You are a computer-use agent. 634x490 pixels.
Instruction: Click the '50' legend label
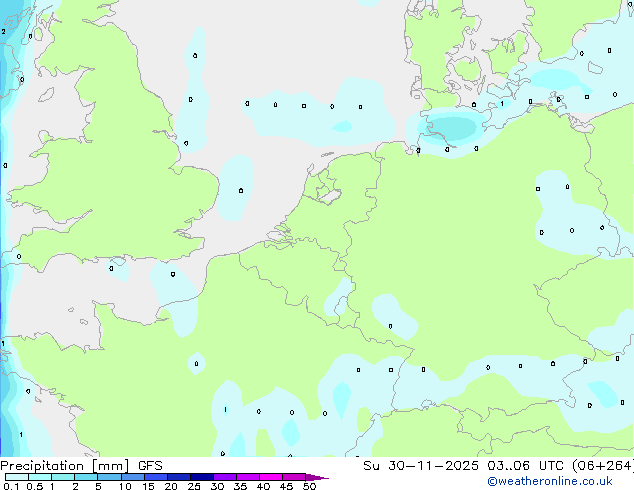310,486
